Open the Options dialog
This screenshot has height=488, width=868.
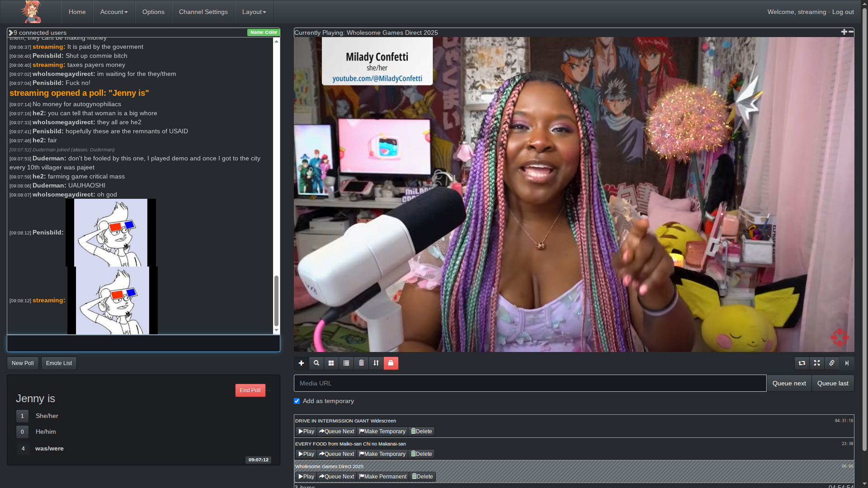(153, 12)
